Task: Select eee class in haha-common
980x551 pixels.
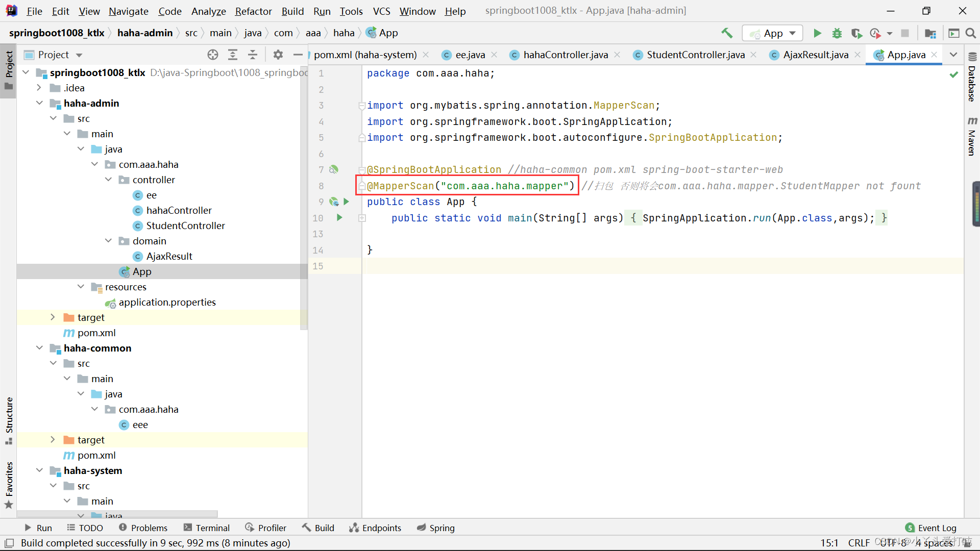Action: pos(140,424)
